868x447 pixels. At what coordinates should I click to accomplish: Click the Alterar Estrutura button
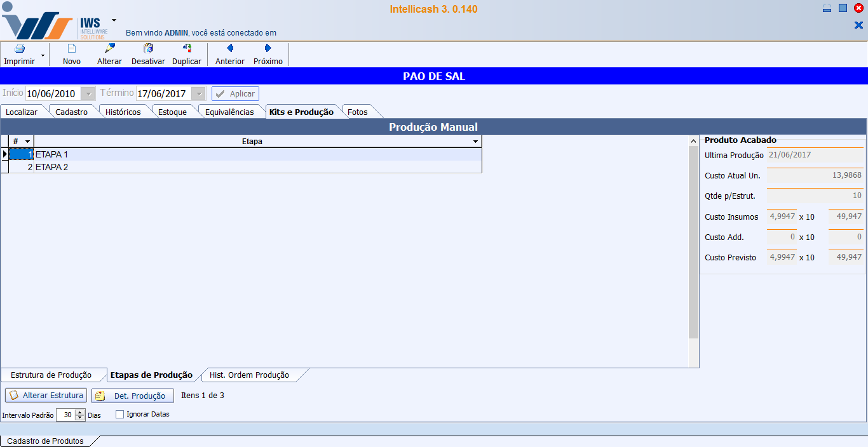coord(46,396)
